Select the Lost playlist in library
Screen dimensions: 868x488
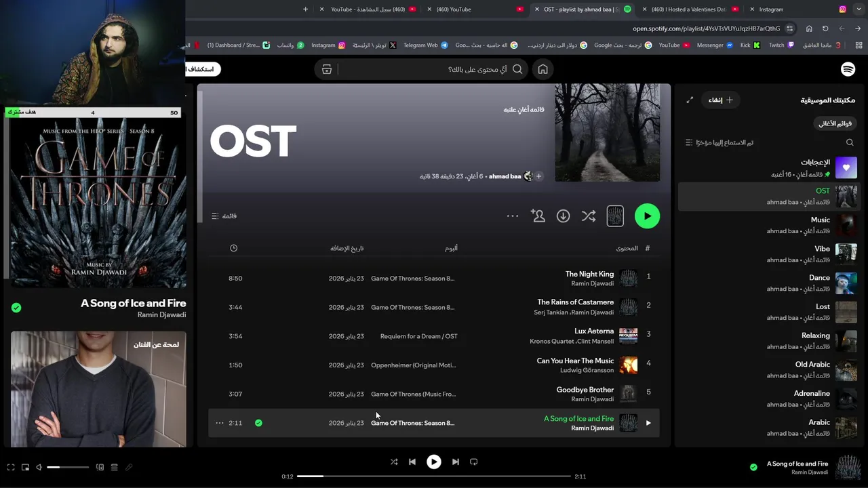(x=769, y=312)
